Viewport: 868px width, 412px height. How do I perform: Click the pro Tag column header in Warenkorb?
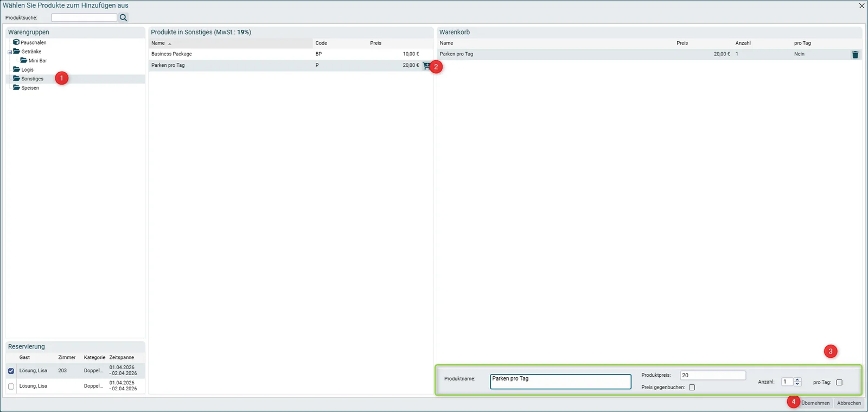coord(802,43)
